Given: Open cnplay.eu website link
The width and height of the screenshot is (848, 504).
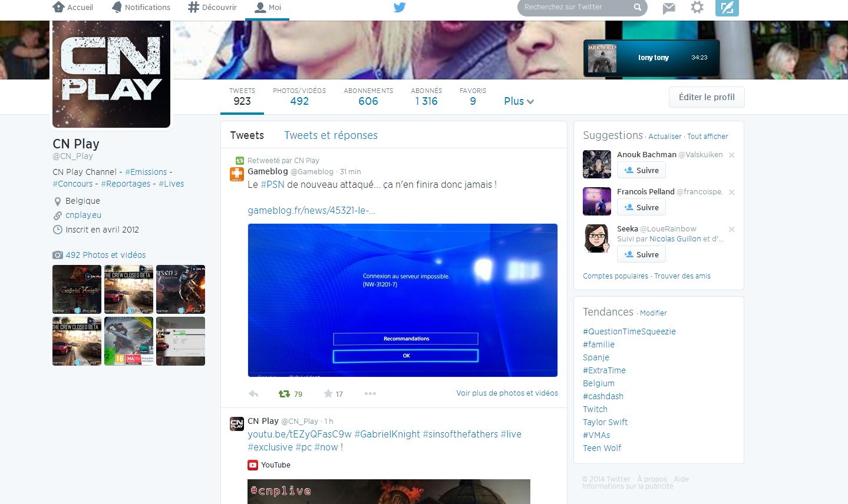Looking at the screenshot, I should tap(83, 215).
